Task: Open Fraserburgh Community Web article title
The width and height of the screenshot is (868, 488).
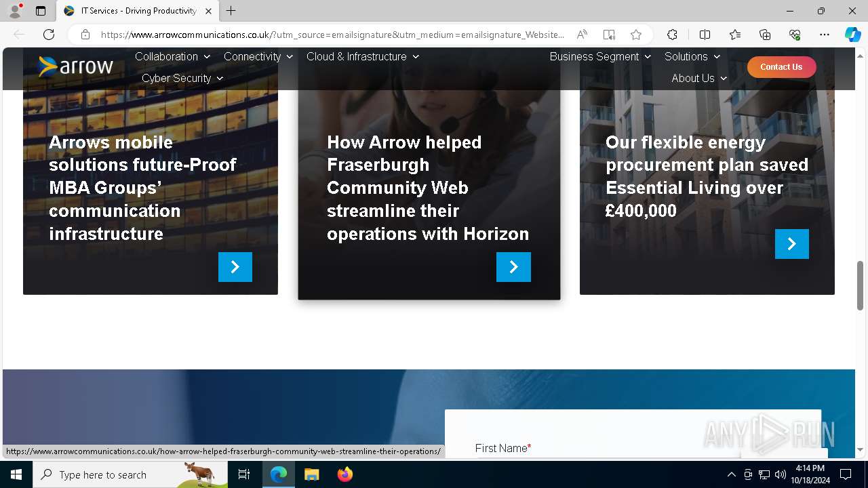Action: point(428,188)
